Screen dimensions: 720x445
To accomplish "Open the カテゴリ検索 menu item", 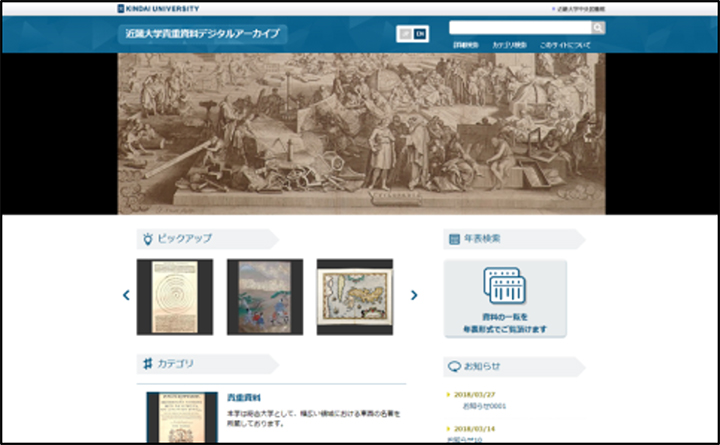I will coord(509,45).
